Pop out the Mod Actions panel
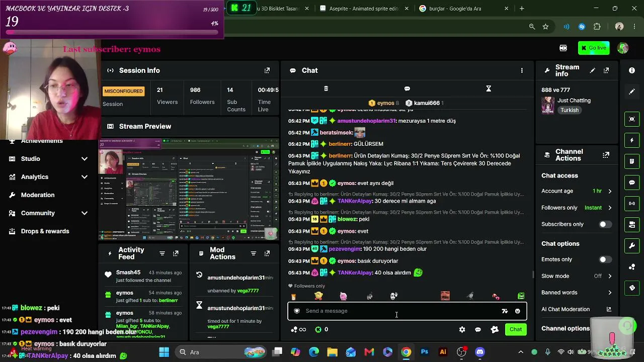Viewport: 644px width, 362px height. click(267, 253)
